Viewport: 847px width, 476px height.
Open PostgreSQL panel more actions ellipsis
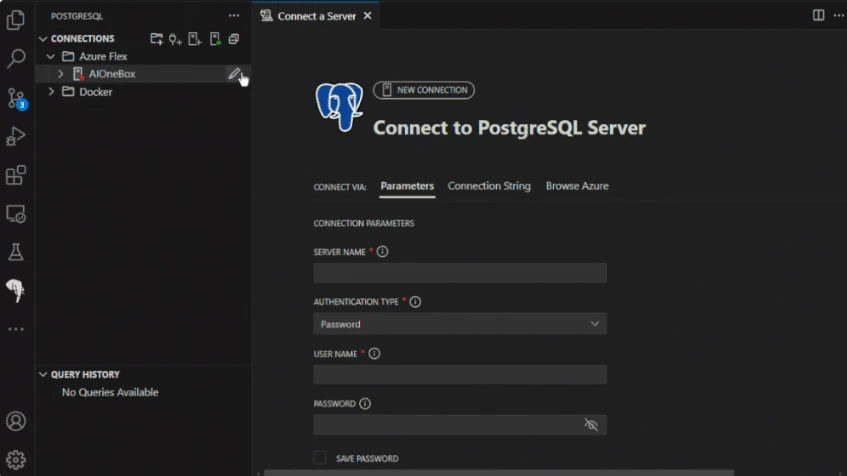point(234,16)
